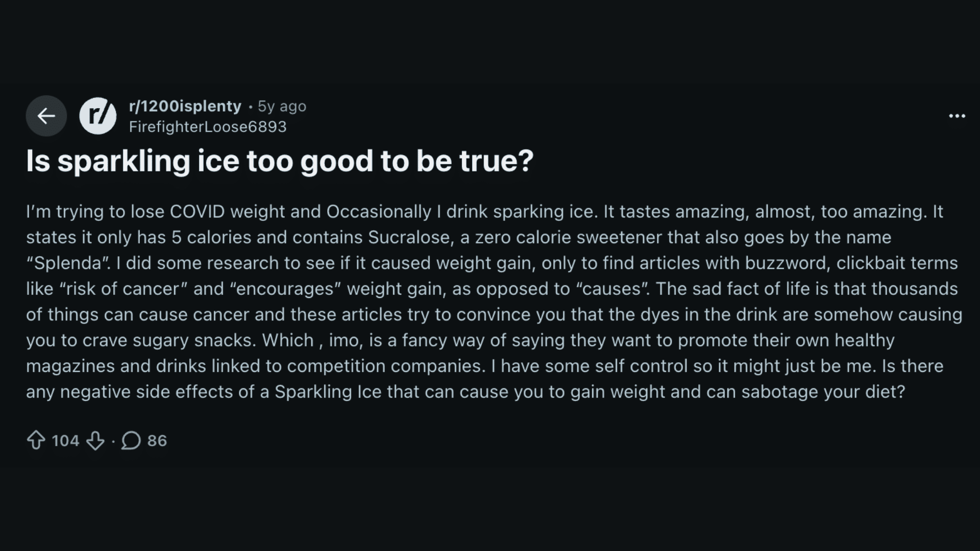The height and width of the screenshot is (551, 980).
Task: Click the r/ logo avatar next to the subreddit
Action: (x=97, y=115)
